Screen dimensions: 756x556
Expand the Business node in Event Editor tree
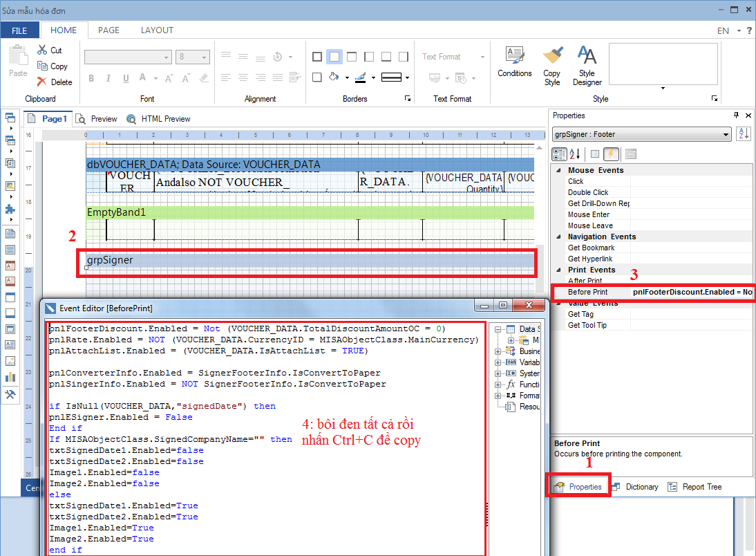tap(498, 351)
